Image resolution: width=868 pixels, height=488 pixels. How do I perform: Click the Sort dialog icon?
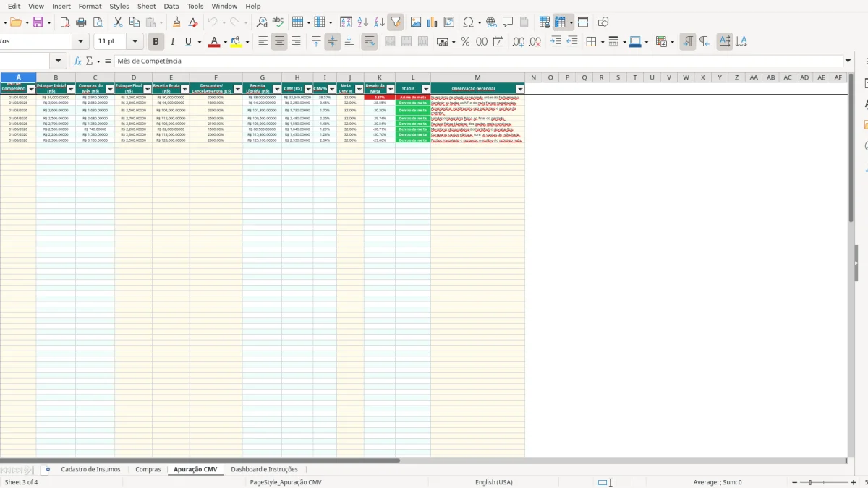(x=346, y=22)
